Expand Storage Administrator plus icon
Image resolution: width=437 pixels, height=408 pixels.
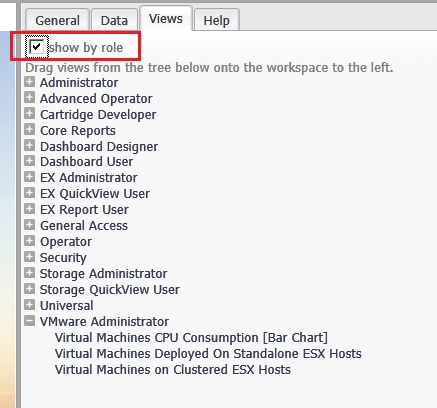tap(29, 273)
